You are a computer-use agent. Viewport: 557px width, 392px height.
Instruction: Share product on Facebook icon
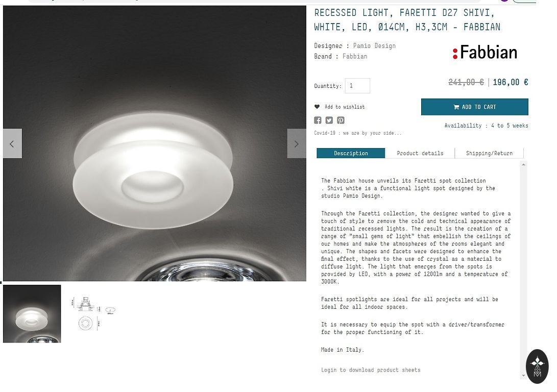[x=318, y=120]
